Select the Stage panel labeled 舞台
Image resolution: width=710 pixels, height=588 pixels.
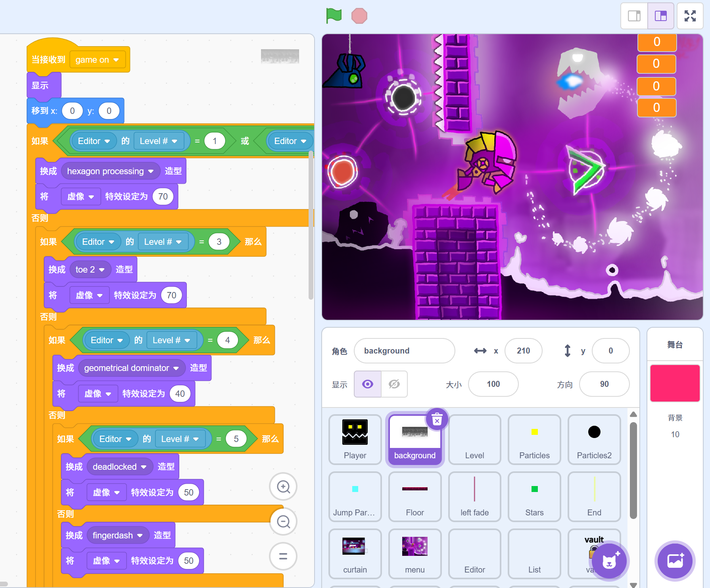pyautogui.click(x=675, y=344)
